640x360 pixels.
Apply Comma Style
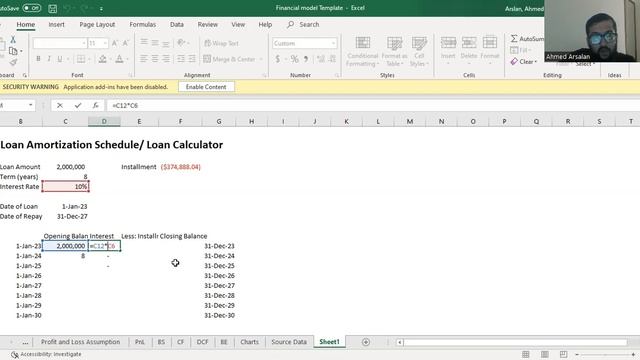pos(306,59)
